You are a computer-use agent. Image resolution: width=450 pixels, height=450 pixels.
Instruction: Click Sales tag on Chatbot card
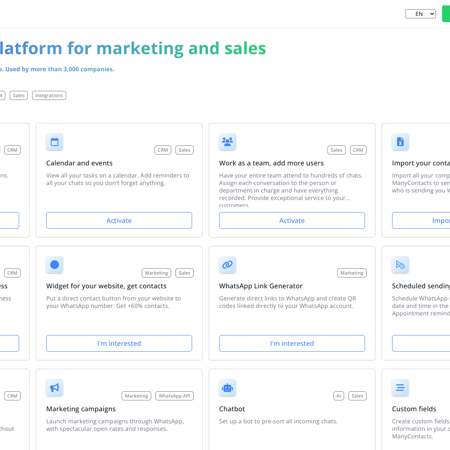[x=357, y=396]
